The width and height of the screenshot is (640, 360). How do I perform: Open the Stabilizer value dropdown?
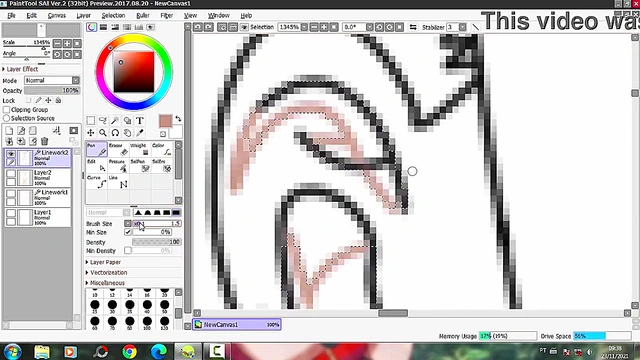[462, 27]
